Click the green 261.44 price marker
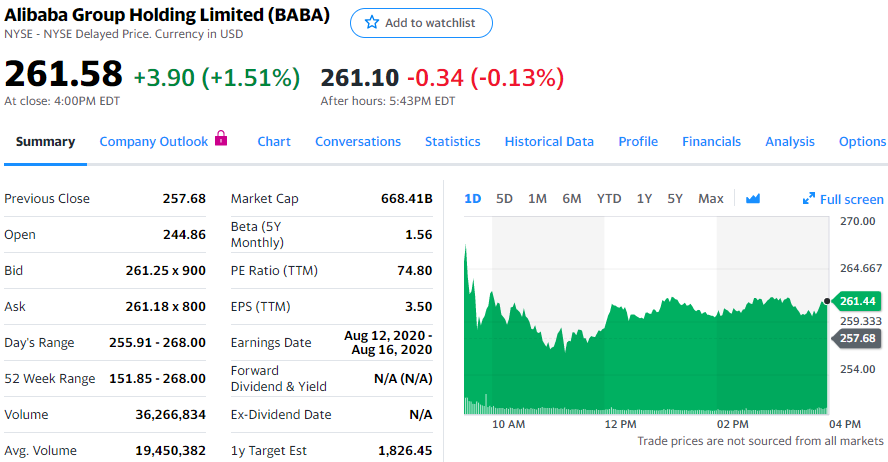 coord(857,301)
